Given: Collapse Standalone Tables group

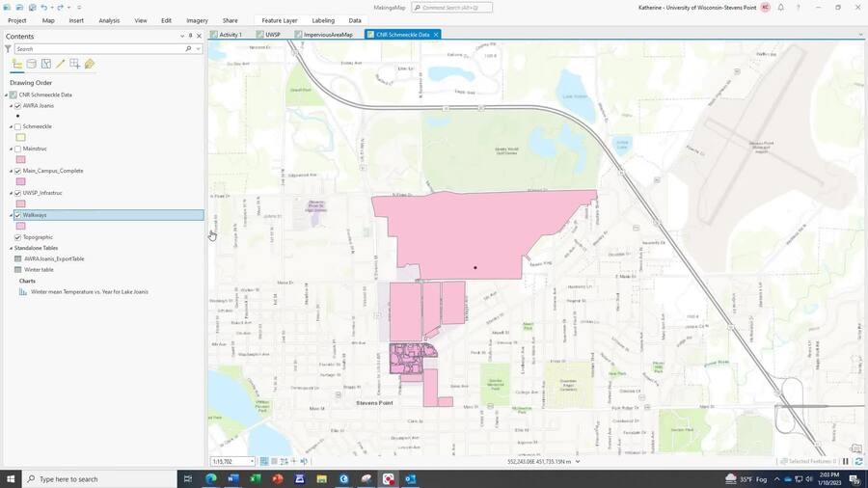Looking at the screenshot, I should pyautogui.click(x=11, y=249).
